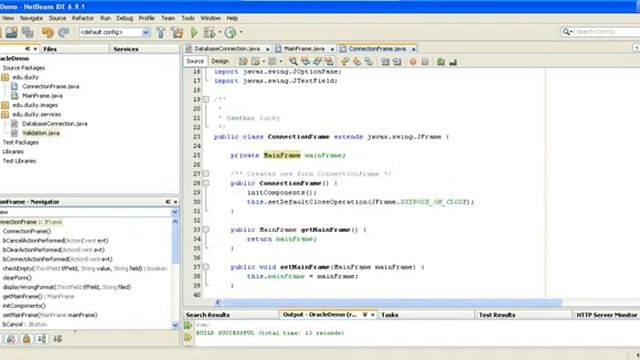Switch to DatabaseConnection.java tab
Screen dimensions: 640x360
pyautogui.click(x=227, y=49)
